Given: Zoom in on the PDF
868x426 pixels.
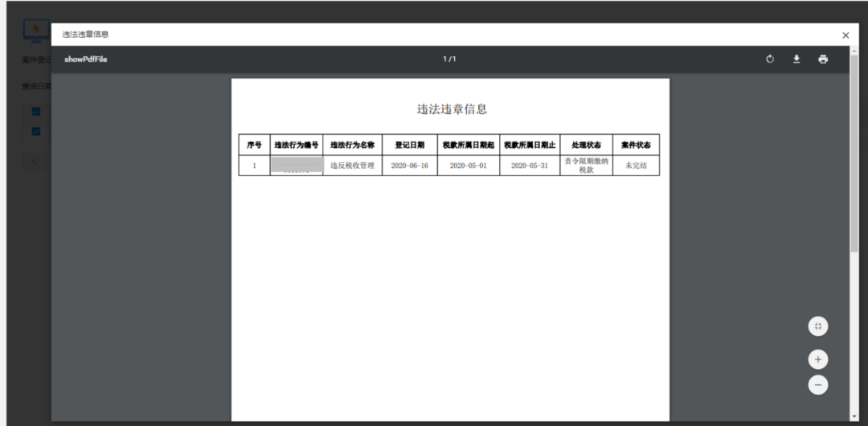Looking at the screenshot, I should click(818, 359).
